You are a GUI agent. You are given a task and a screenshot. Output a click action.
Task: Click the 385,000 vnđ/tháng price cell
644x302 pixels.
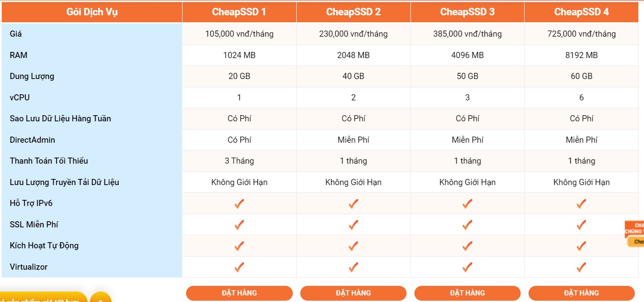pos(468,34)
